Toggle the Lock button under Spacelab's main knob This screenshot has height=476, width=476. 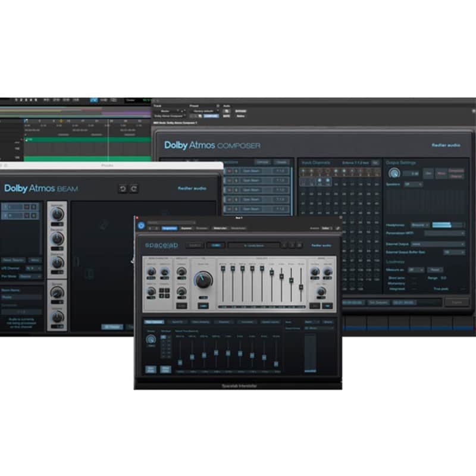(203, 306)
